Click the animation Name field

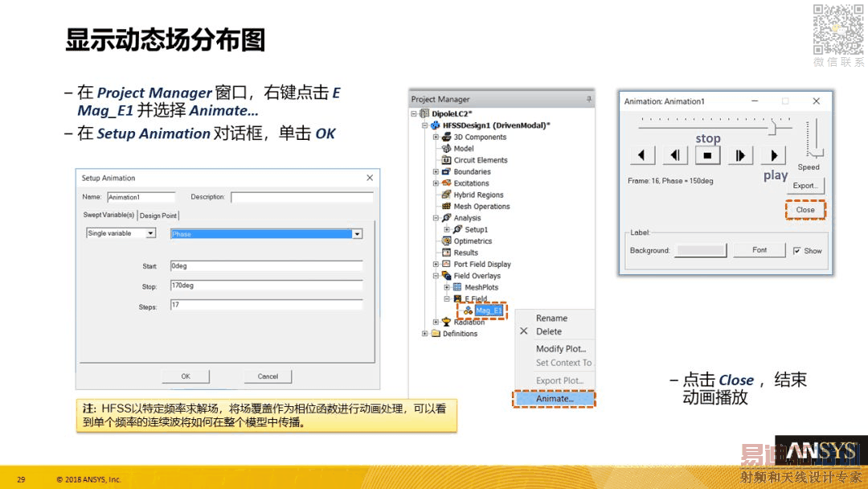[141, 197]
